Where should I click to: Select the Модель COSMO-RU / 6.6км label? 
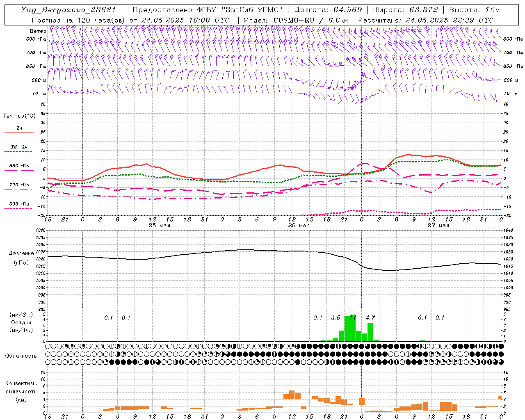295,20
